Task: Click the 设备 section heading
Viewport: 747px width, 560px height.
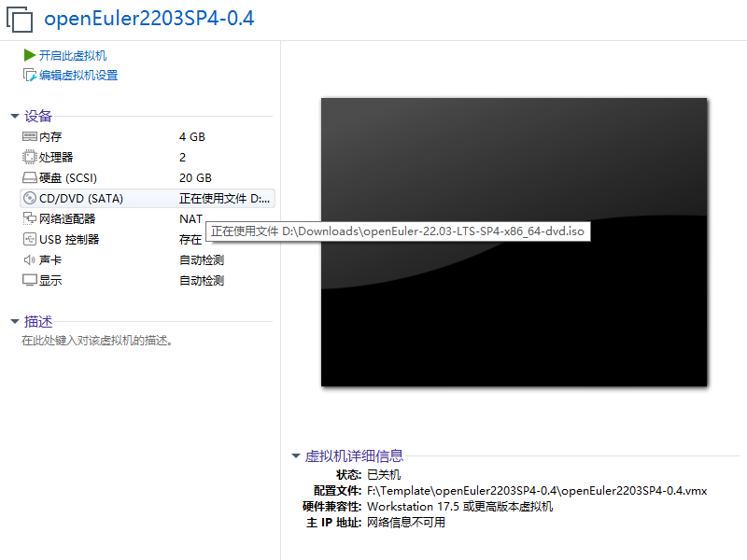Action: (x=38, y=116)
